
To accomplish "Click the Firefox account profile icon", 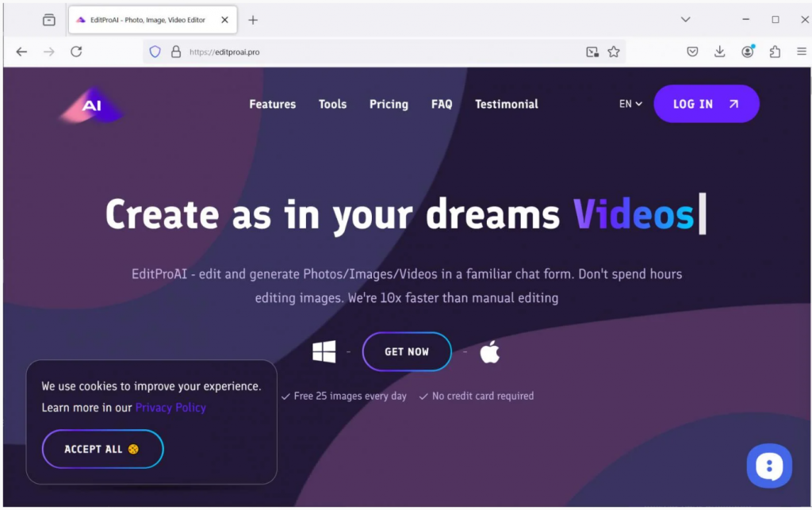I will click(747, 52).
